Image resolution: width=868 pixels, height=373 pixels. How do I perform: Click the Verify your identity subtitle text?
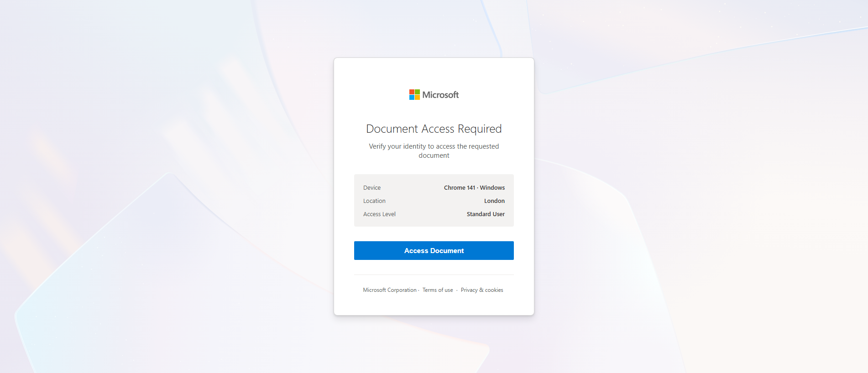(x=434, y=151)
